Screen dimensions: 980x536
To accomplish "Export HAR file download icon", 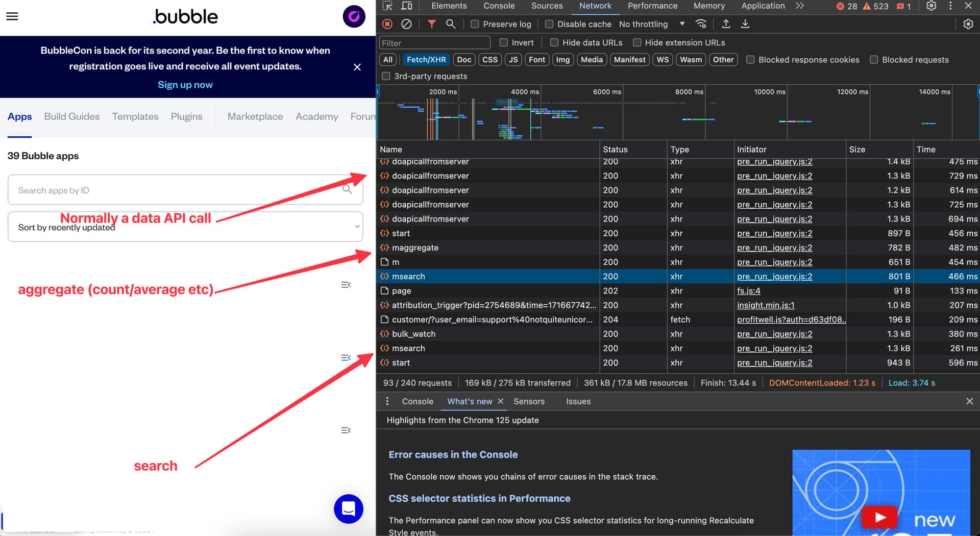I will coord(745,24).
